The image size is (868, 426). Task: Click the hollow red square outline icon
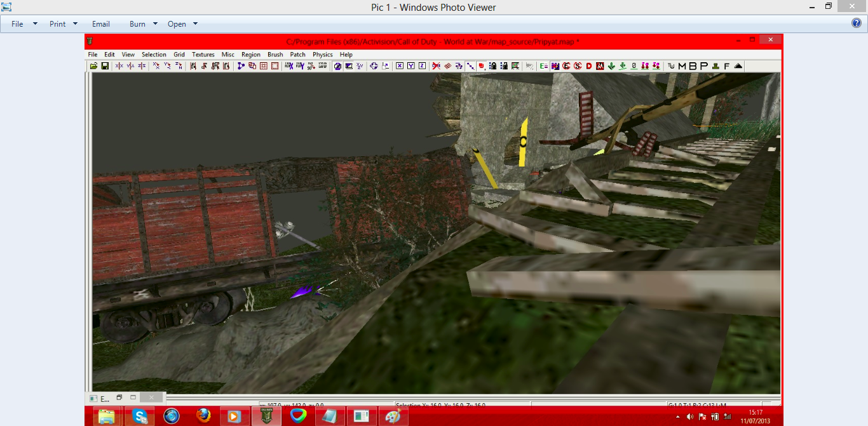(x=264, y=66)
